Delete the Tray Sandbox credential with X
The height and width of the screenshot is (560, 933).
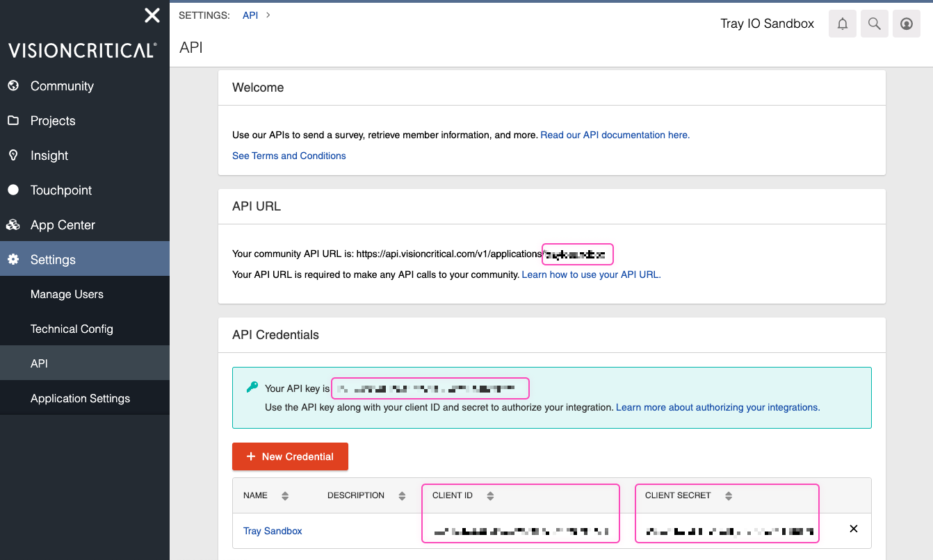(x=854, y=529)
